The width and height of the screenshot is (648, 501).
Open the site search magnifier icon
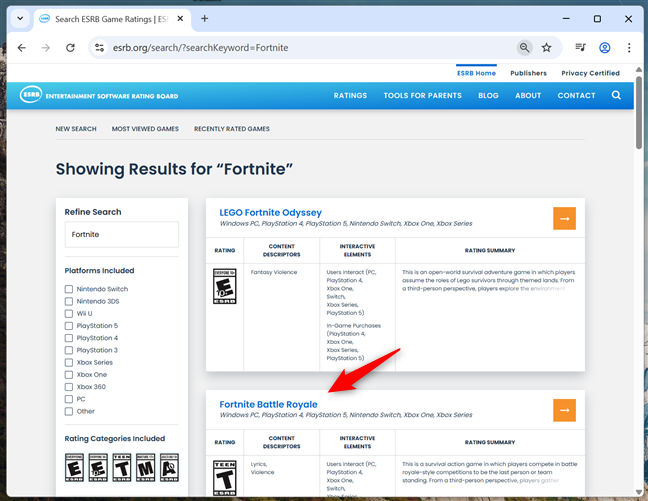point(616,95)
